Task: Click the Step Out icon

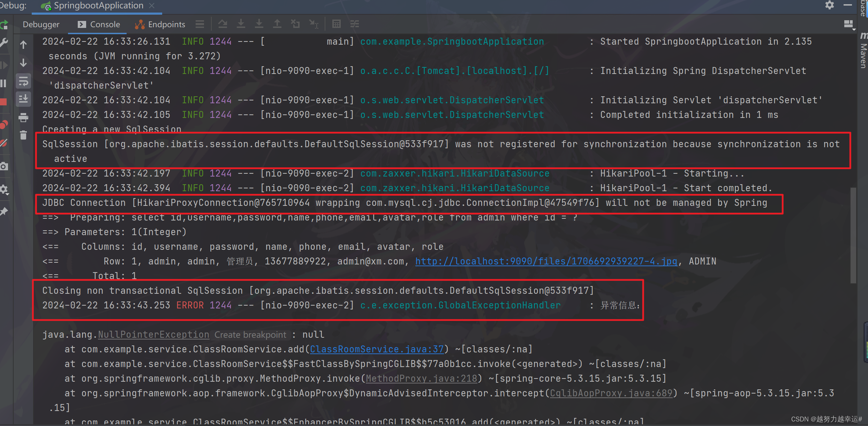Action: tap(277, 24)
